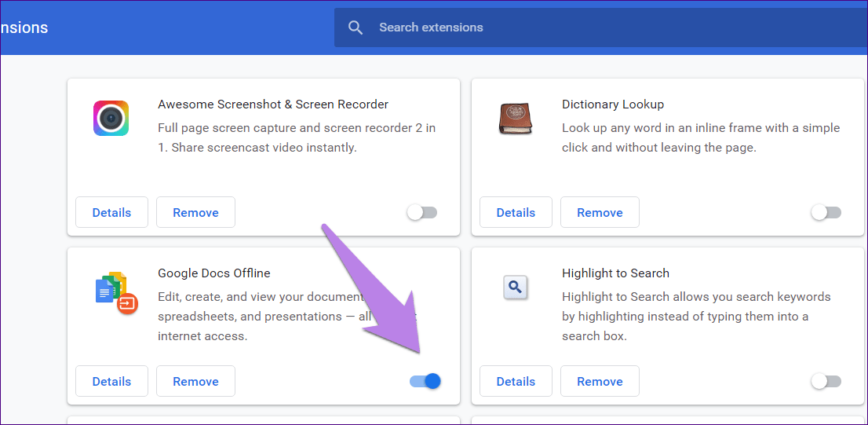Click the Extensions page title
Viewport: 868px width, 425px height.
click(x=24, y=27)
